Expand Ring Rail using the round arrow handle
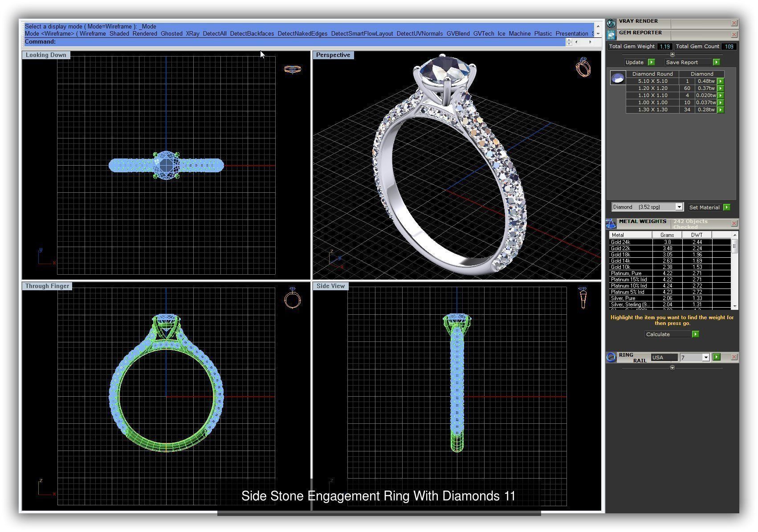The height and width of the screenshot is (532, 758). coord(672,368)
